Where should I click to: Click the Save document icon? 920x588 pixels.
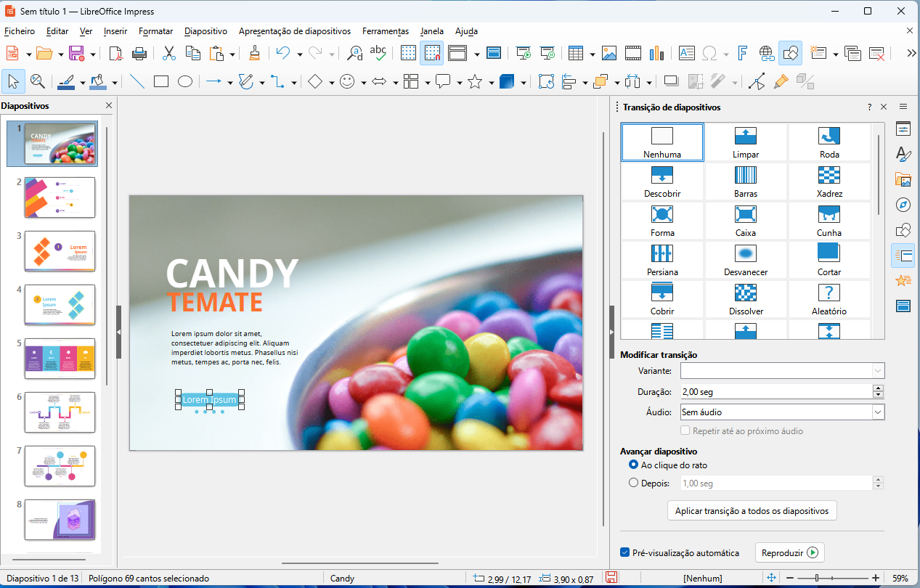click(76, 53)
